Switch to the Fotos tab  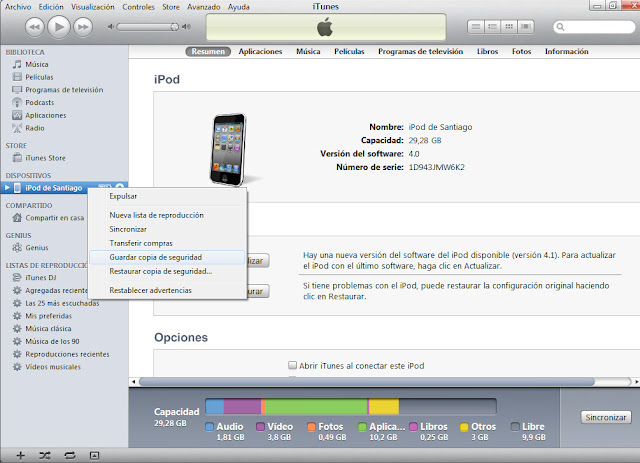tap(521, 51)
